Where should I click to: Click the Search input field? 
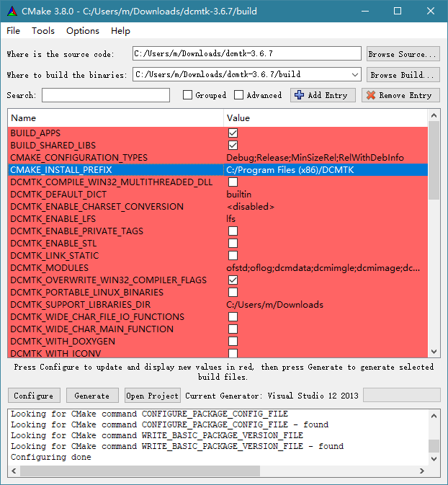(106, 95)
